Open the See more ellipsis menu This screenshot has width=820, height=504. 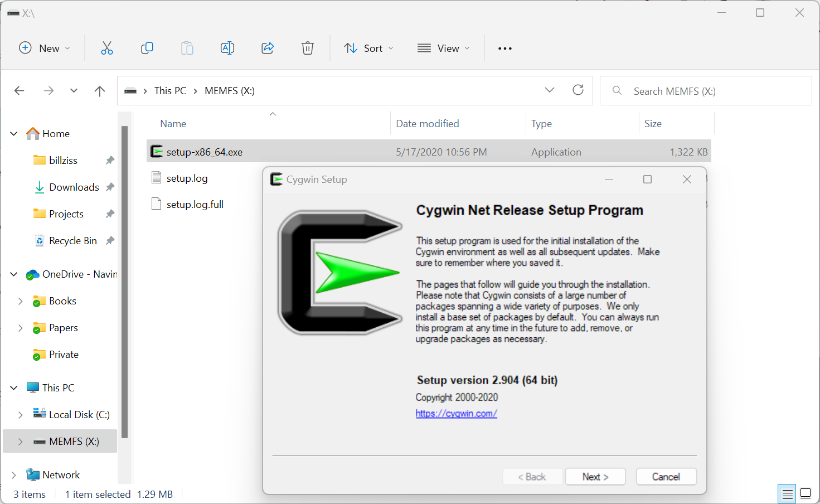pos(505,49)
